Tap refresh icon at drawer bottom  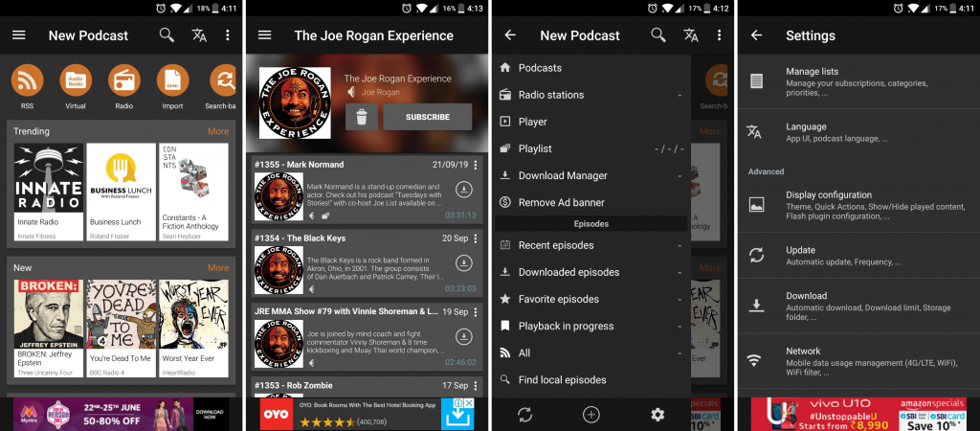[525, 414]
